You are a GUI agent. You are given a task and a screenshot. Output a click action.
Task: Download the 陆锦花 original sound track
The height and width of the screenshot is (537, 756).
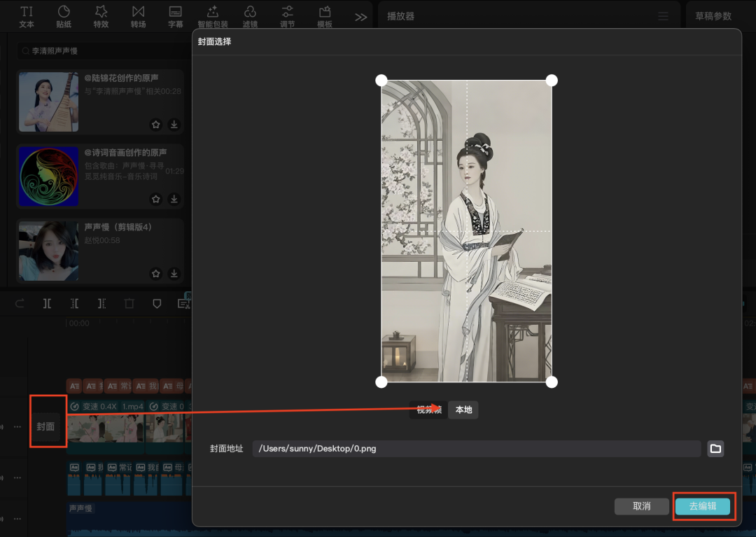(x=174, y=125)
